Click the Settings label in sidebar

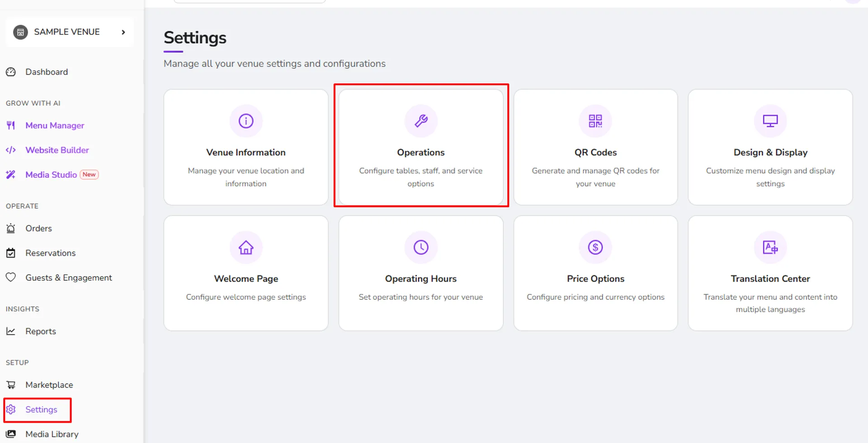tap(41, 410)
